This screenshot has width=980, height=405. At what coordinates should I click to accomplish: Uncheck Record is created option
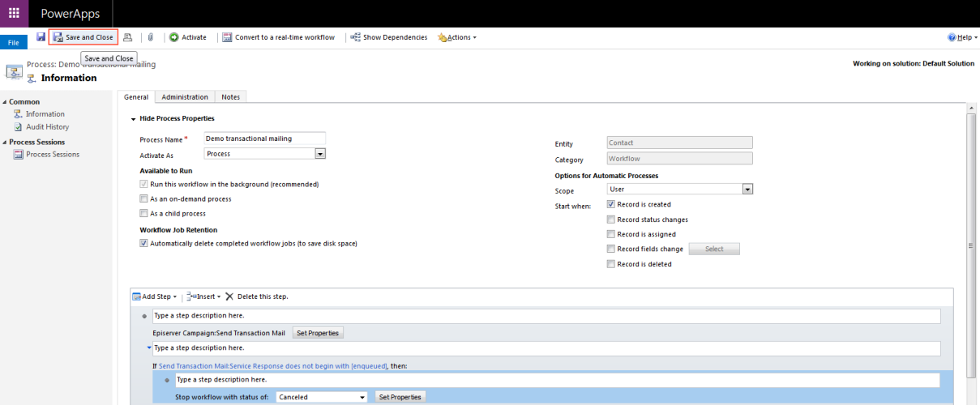[610, 205]
